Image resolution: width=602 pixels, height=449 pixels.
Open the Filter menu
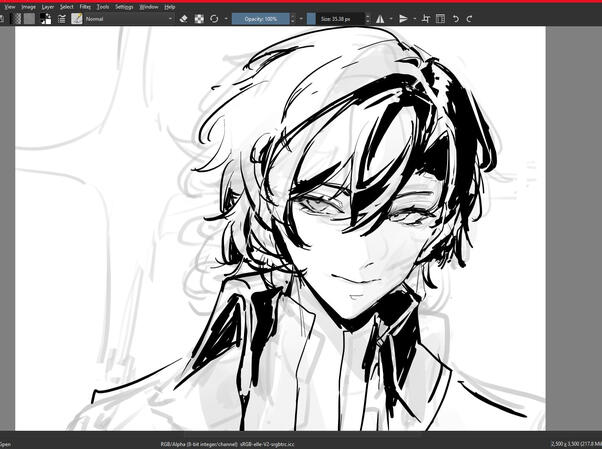[84, 6]
